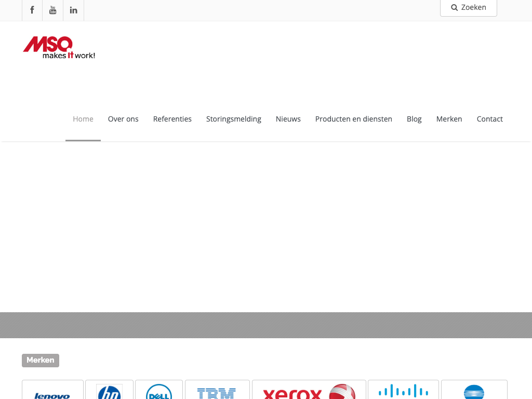Open the Over ons page

(123, 119)
